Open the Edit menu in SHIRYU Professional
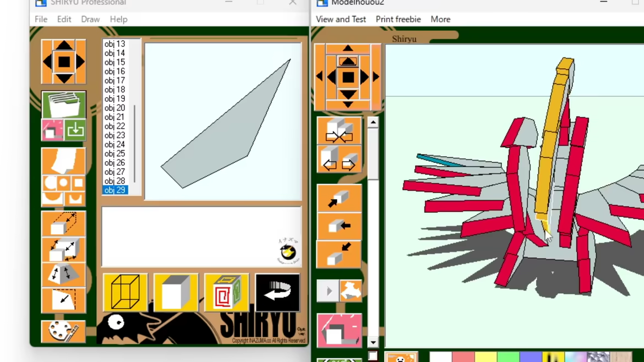644x362 pixels. (x=64, y=19)
